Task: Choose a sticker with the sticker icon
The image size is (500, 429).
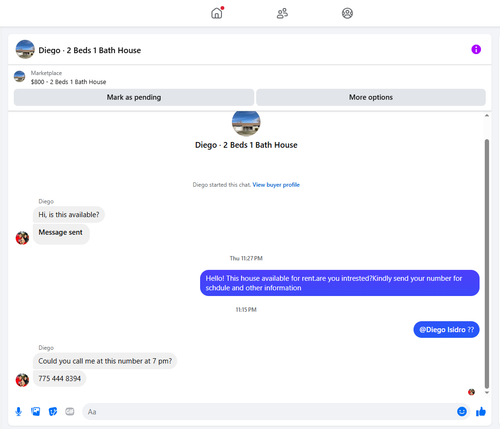Action: point(53,412)
